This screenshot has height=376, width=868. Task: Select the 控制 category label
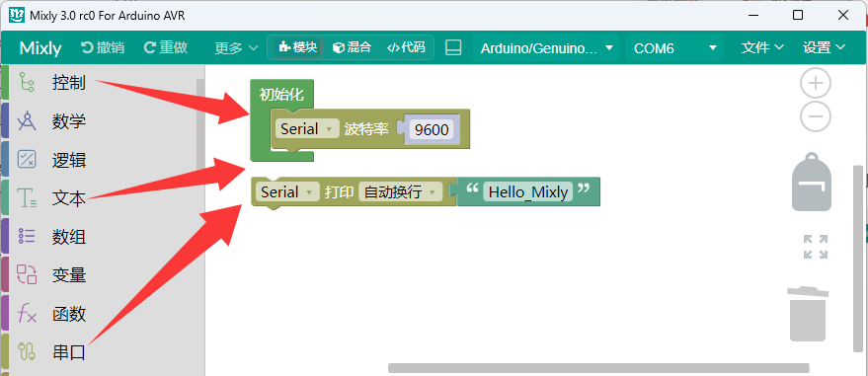[x=69, y=82]
